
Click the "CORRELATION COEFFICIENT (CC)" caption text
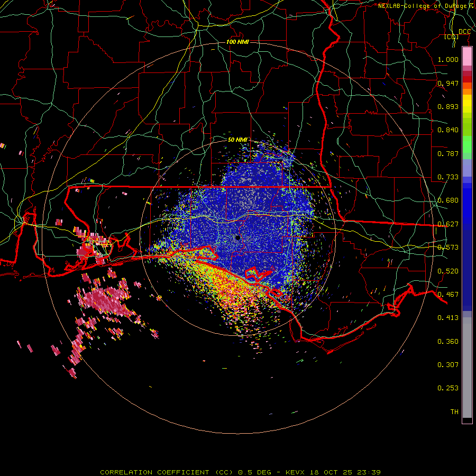tap(167, 472)
